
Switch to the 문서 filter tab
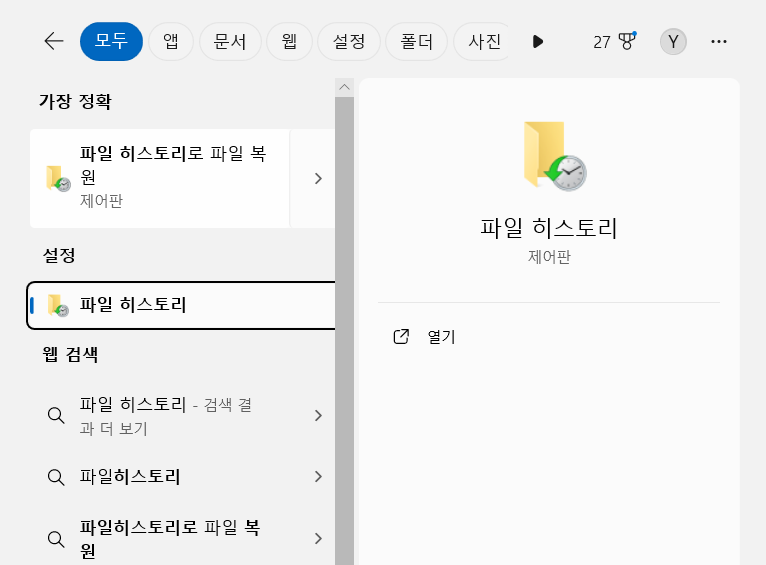point(230,42)
